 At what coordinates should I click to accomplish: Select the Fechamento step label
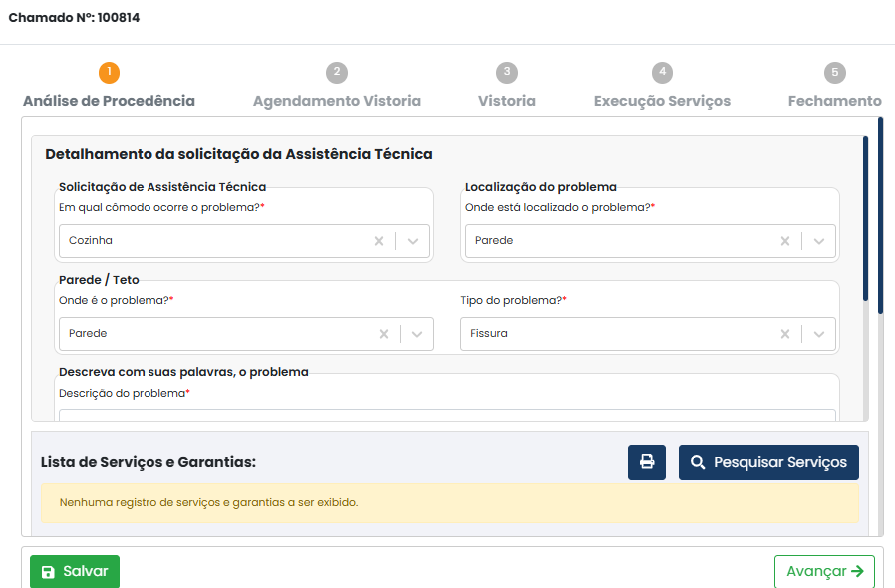pyautogui.click(x=835, y=101)
